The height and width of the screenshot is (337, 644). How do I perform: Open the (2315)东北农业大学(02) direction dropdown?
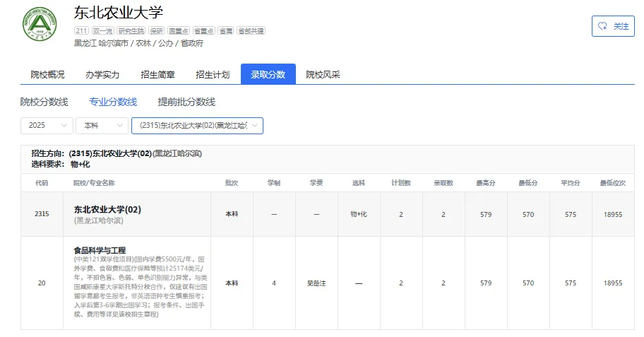197,125
